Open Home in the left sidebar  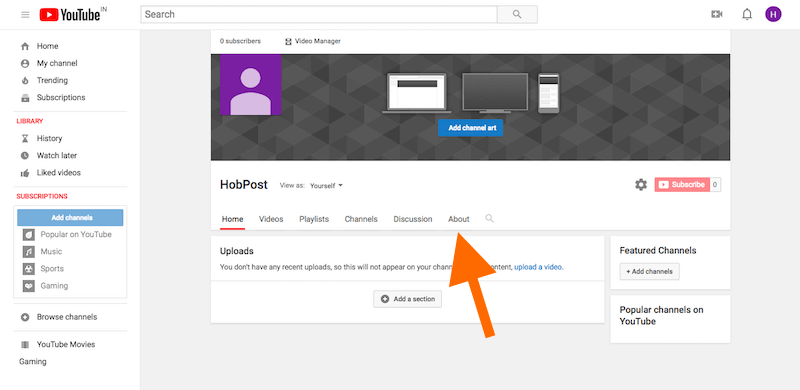[47, 46]
